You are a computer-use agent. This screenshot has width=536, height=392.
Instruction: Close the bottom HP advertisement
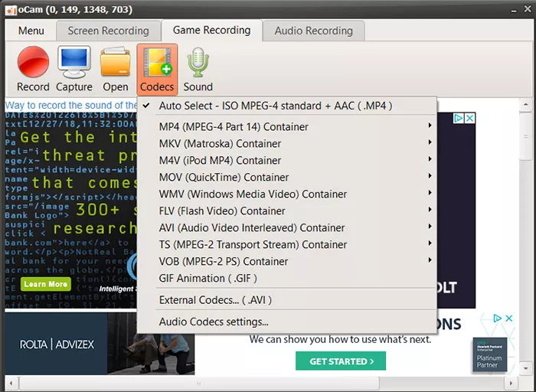pos(508,318)
